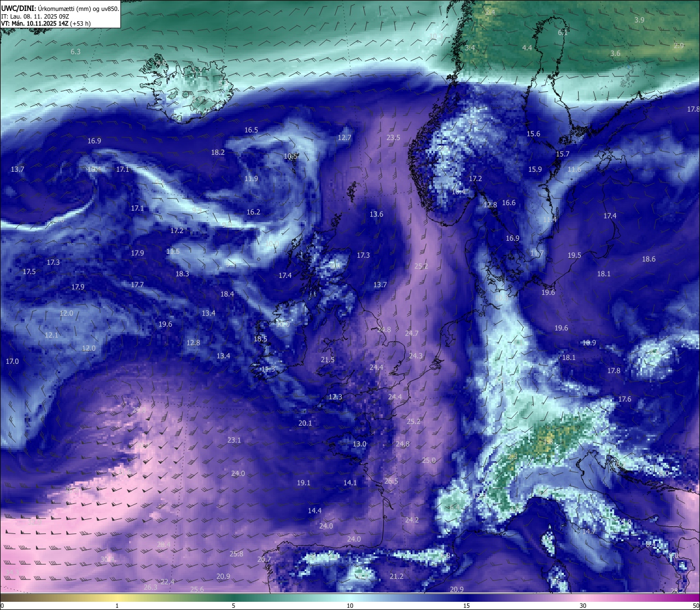Click the 5 tick on the color scale
This screenshot has width=700, height=610.
click(x=234, y=606)
